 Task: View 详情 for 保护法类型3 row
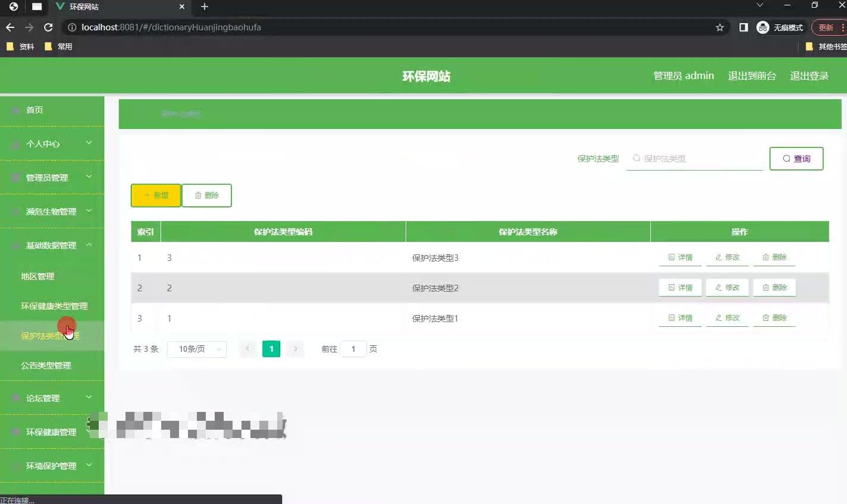[680, 257]
